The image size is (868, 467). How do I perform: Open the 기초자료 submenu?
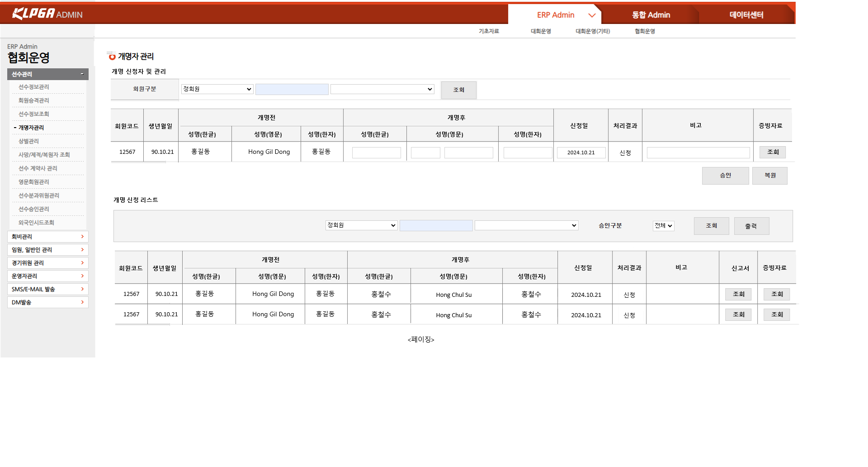click(489, 31)
